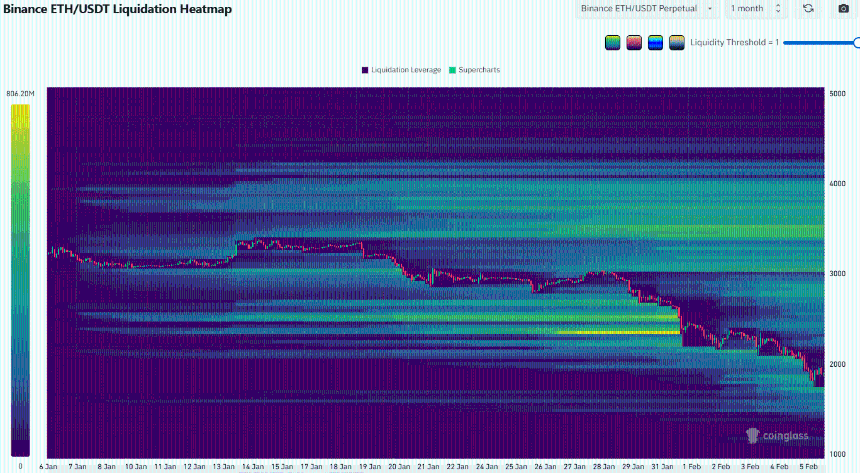The image size is (860, 473).
Task: Click the 1 Feb date label
Action: point(692,466)
